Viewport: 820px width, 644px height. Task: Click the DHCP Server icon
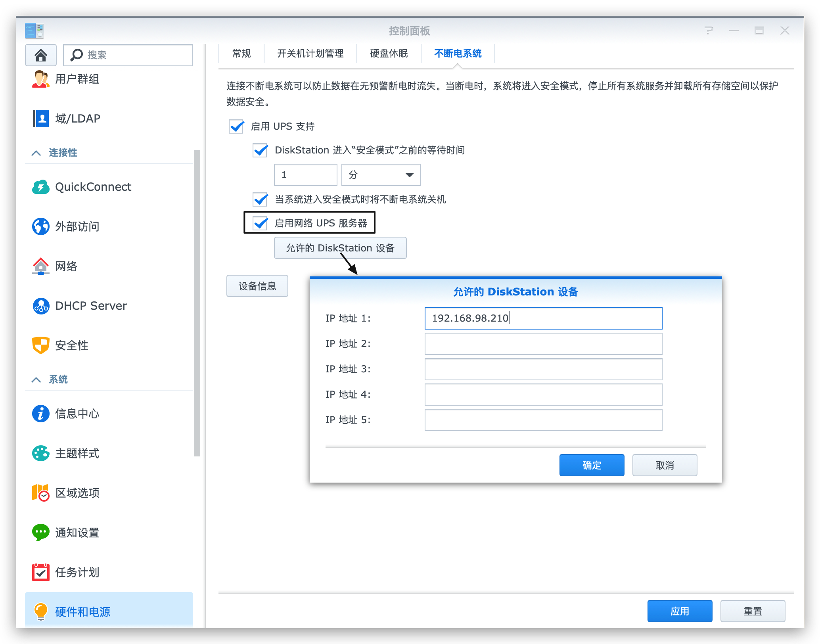click(x=40, y=306)
